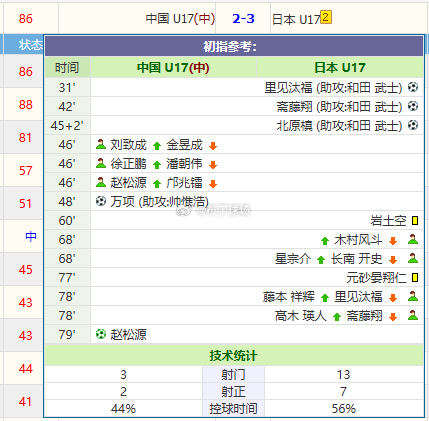Click the 60' time cell
Viewport: 429px width, 421px height.
click(x=67, y=221)
